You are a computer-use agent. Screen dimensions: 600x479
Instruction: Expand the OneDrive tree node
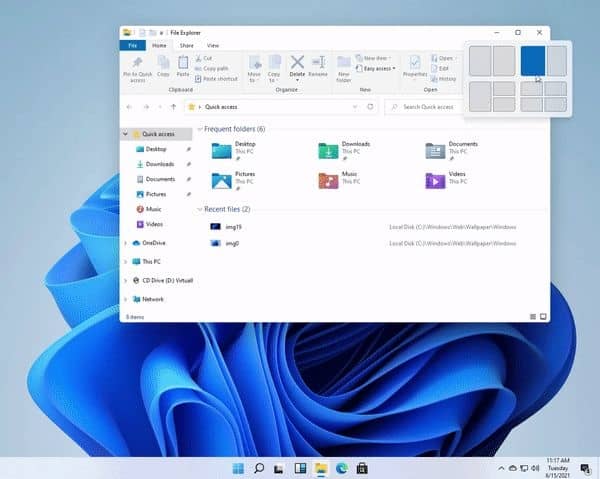pyautogui.click(x=125, y=243)
